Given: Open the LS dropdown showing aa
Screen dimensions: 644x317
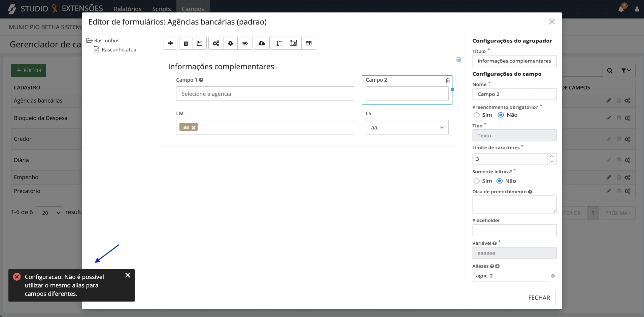Looking at the screenshot, I should [407, 127].
